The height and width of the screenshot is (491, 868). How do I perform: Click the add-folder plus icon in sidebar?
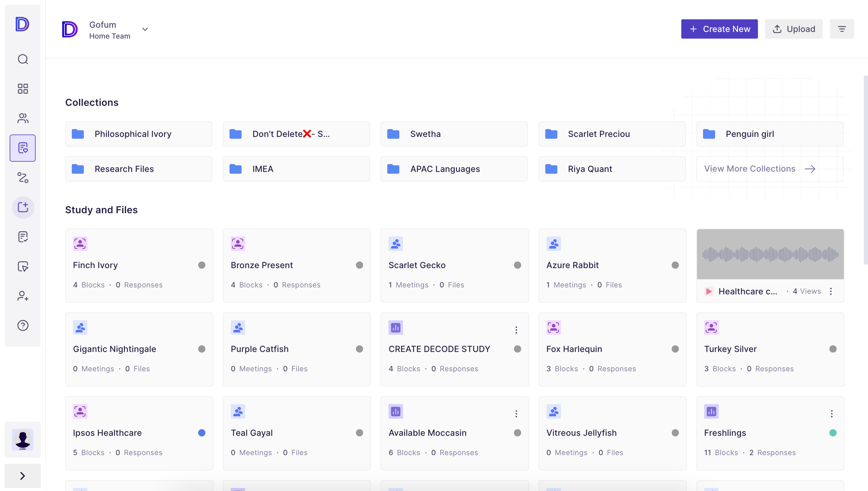(x=23, y=207)
